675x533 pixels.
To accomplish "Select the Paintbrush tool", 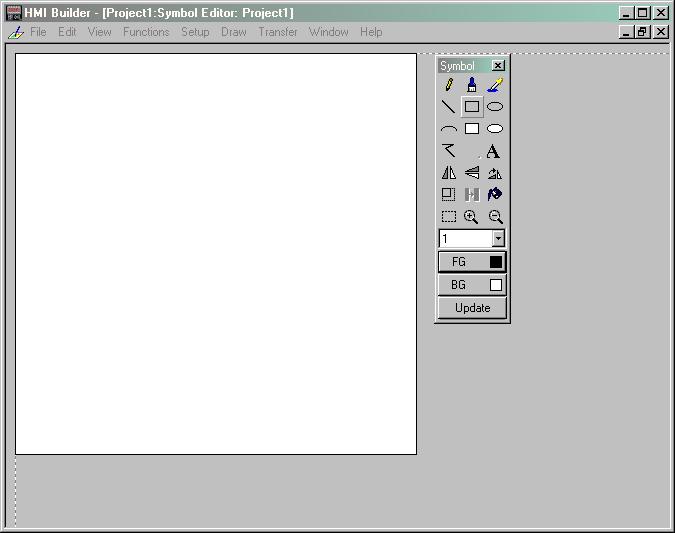I will [x=472, y=85].
